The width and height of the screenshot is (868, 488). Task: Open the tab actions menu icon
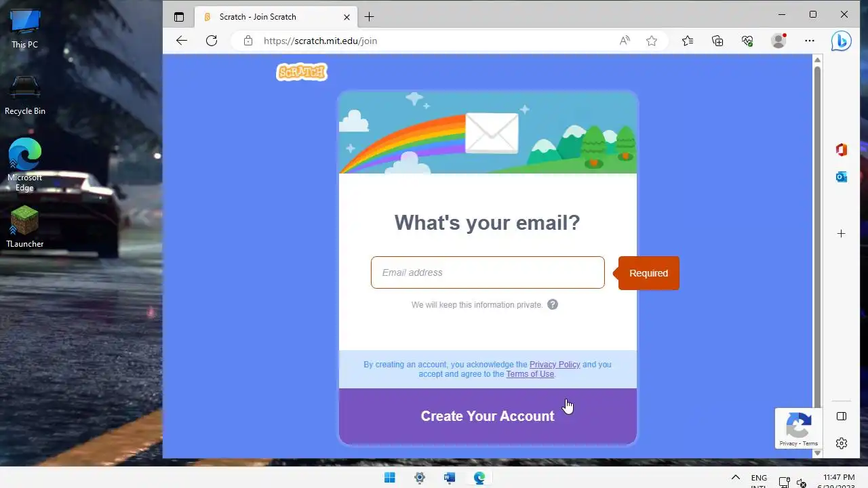[179, 17]
